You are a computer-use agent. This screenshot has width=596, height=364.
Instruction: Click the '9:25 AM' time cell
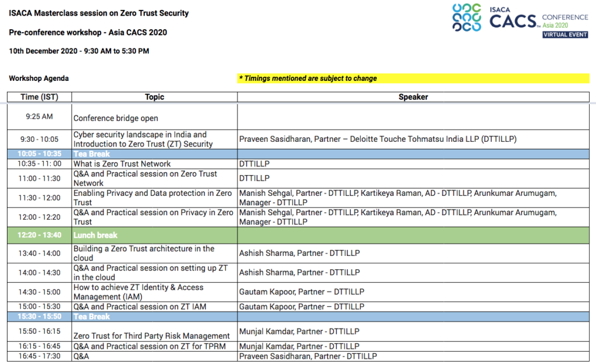pyautogui.click(x=40, y=116)
